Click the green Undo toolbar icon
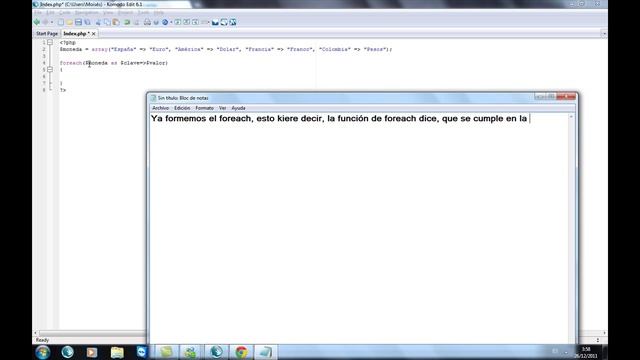 [x=127, y=22]
